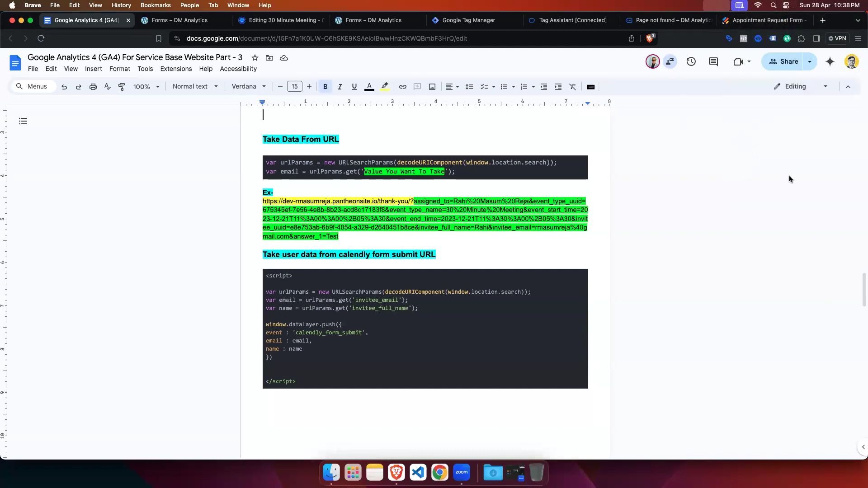Click clear formatting icon
Image resolution: width=868 pixels, height=488 pixels.
573,87
